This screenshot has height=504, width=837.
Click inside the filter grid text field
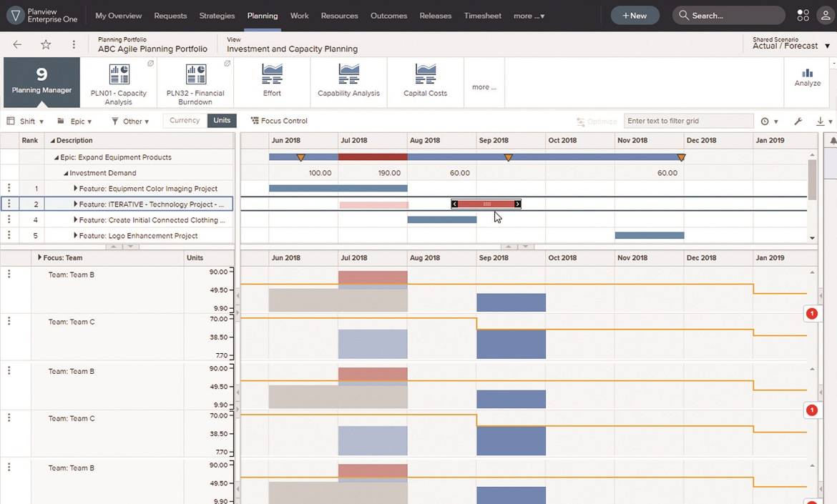pyautogui.click(x=688, y=121)
